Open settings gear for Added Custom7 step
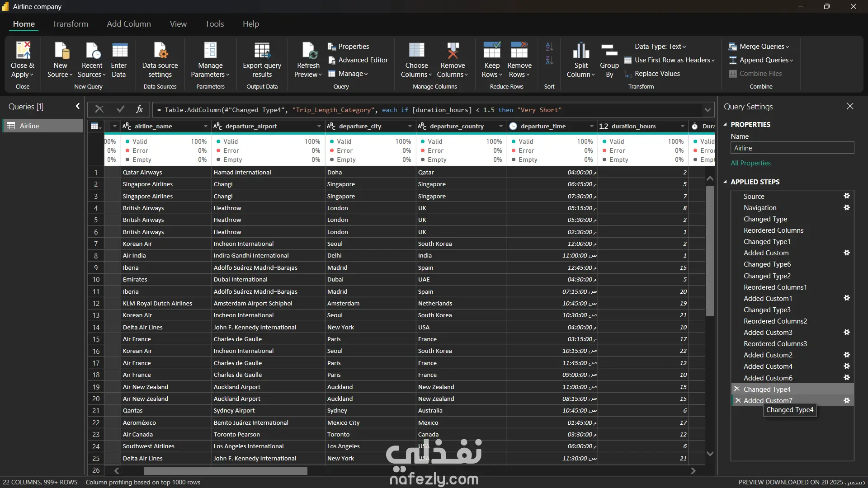Viewport: 868px width, 488px height. click(x=847, y=400)
